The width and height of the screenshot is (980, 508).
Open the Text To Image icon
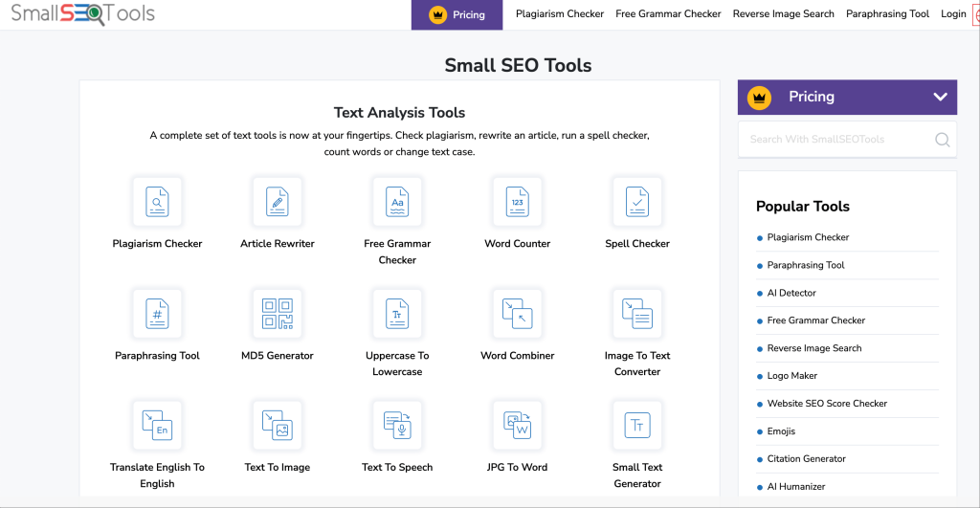pos(278,426)
